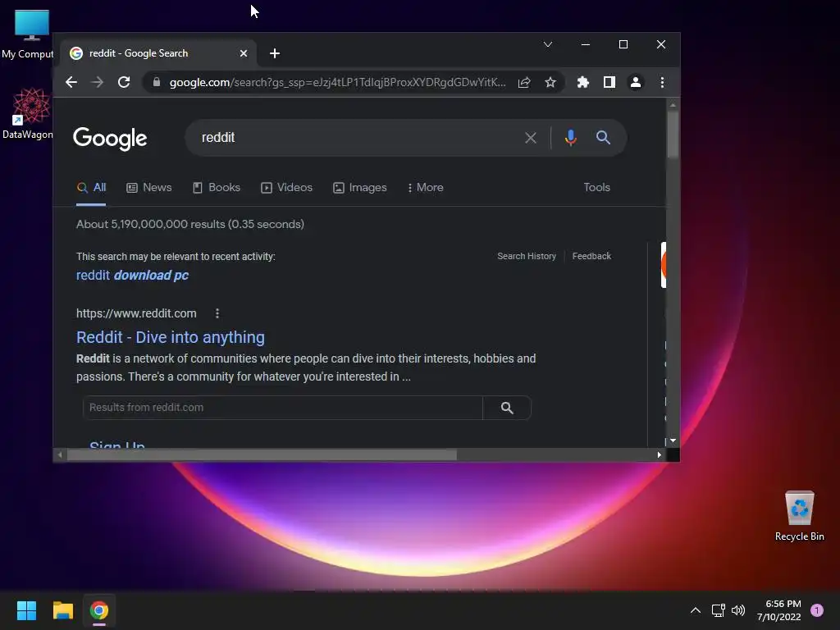Show hidden system tray icons
Screen dimensions: 840x630
point(696,610)
